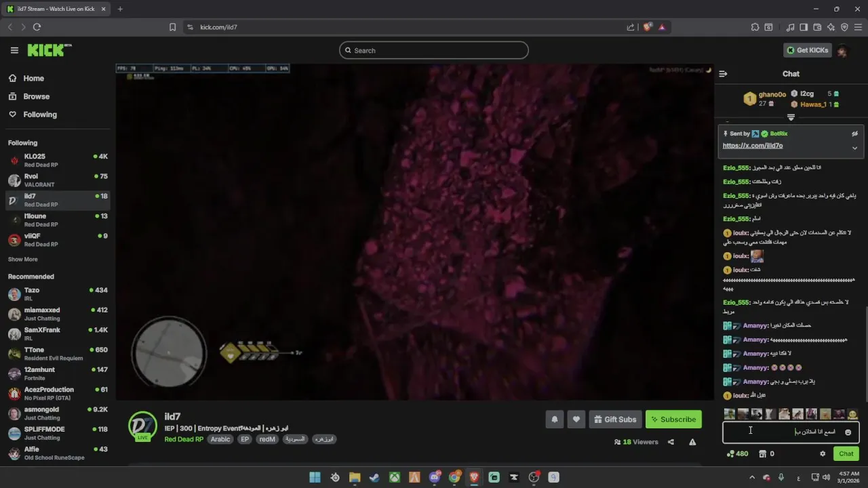Open Brave Wallet icon

[817, 27]
